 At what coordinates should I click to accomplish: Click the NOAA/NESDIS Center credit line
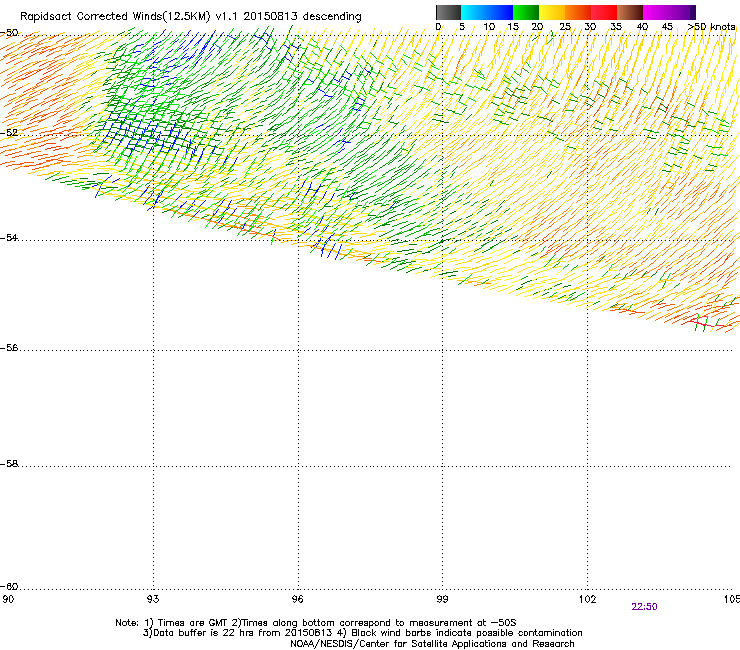pyautogui.click(x=432, y=644)
